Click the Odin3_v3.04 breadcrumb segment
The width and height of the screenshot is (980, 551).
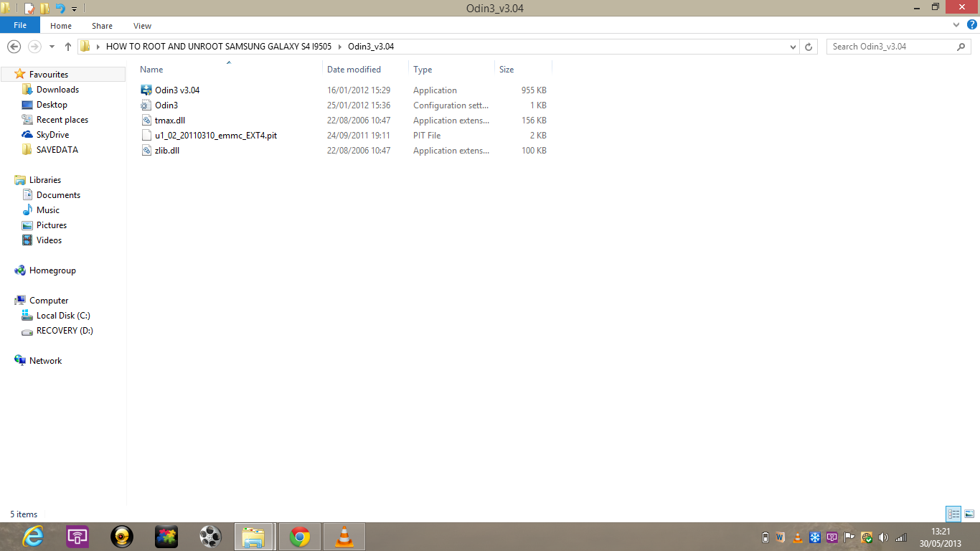[371, 47]
